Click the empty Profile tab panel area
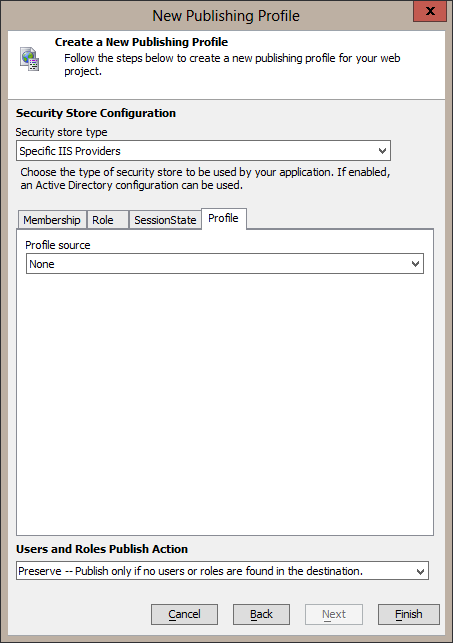Screen dimensions: 453x643 coord(225,404)
